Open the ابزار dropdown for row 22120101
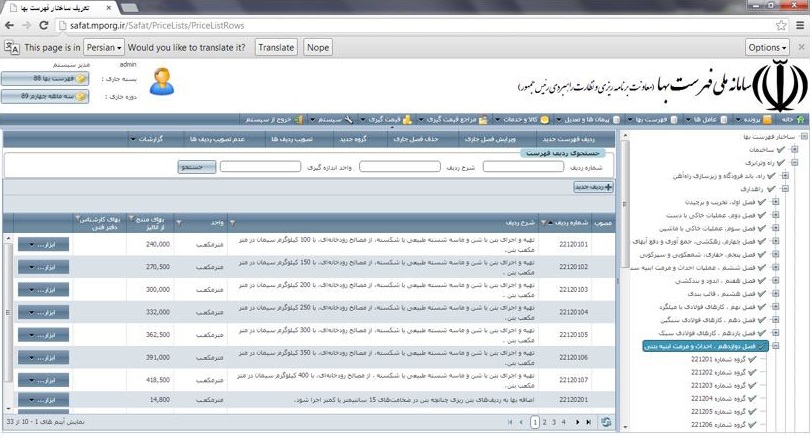The height and width of the screenshot is (438, 812). pyautogui.click(x=39, y=243)
